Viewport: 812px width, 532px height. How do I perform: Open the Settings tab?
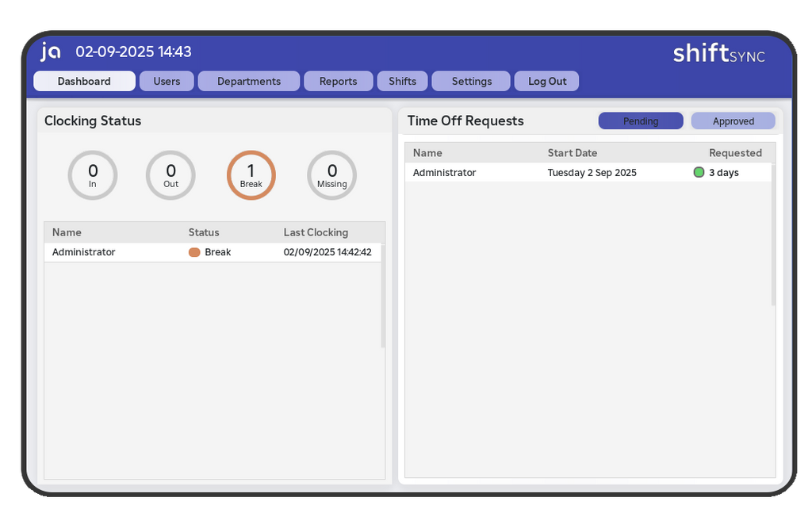point(471,81)
